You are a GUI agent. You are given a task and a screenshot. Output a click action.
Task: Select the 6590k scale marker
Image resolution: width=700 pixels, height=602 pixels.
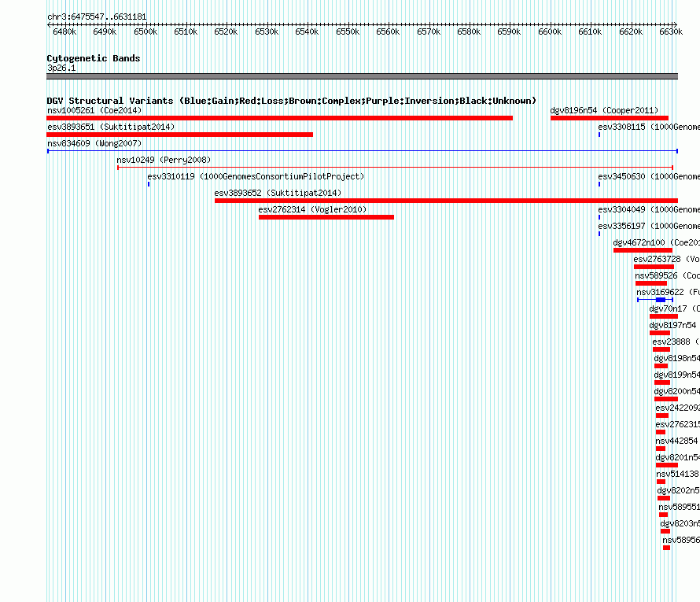click(x=509, y=31)
